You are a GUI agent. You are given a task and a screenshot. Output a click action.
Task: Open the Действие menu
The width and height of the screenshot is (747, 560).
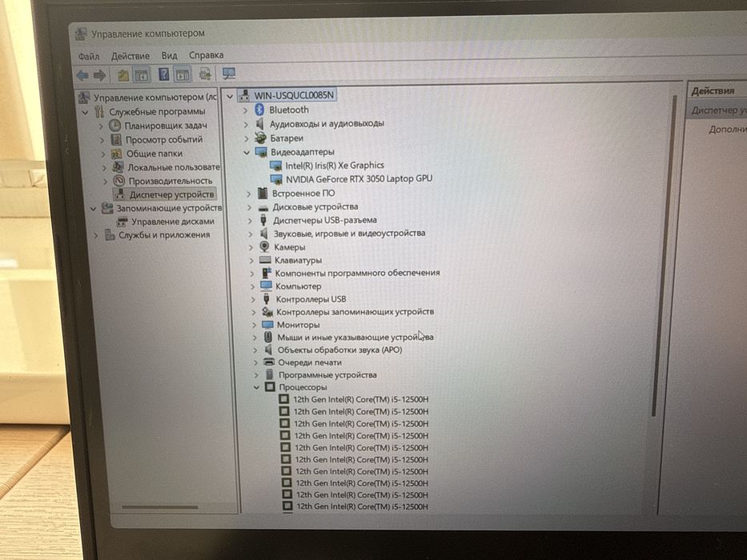(x=130, y=56)
